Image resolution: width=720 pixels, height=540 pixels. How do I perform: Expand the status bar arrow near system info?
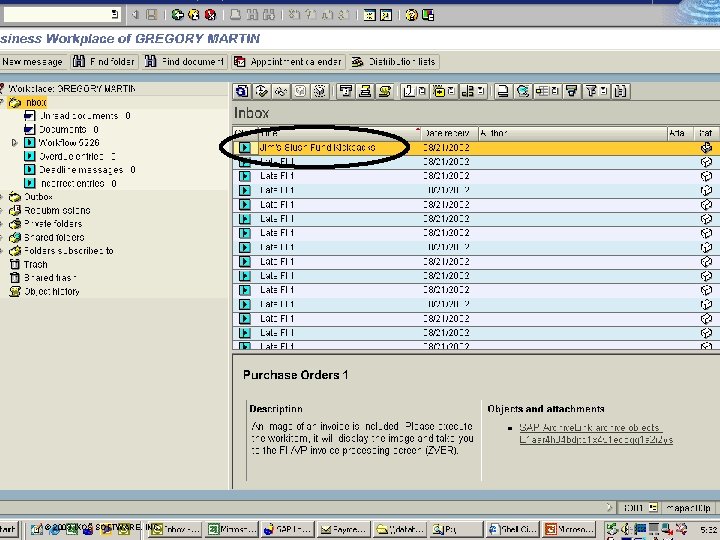(x=609, y=507)
